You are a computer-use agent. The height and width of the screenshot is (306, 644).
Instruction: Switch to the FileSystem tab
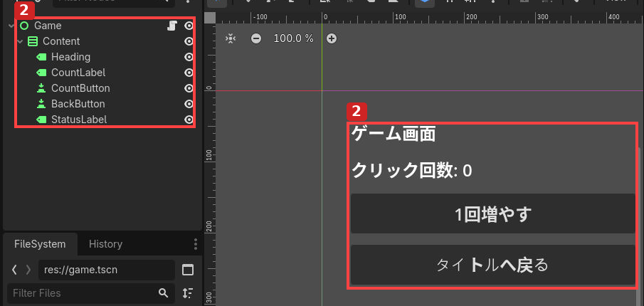(40, 244)
